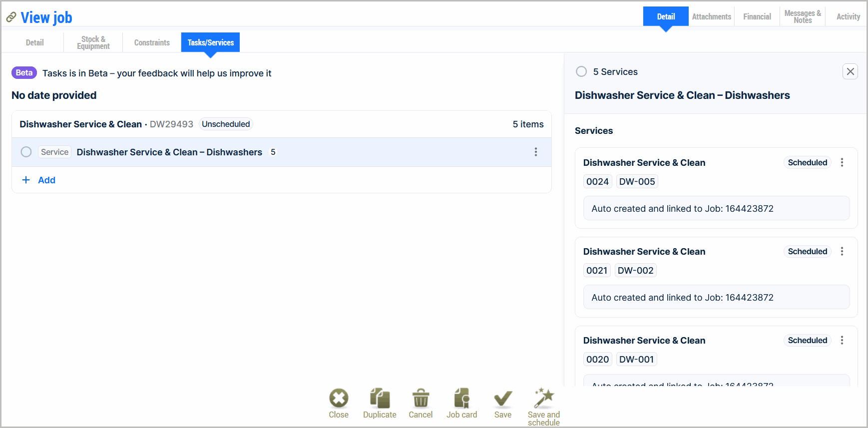
Task: Click the Cancel trash icon
Action: pyautogui.click(x=421, y=398)
